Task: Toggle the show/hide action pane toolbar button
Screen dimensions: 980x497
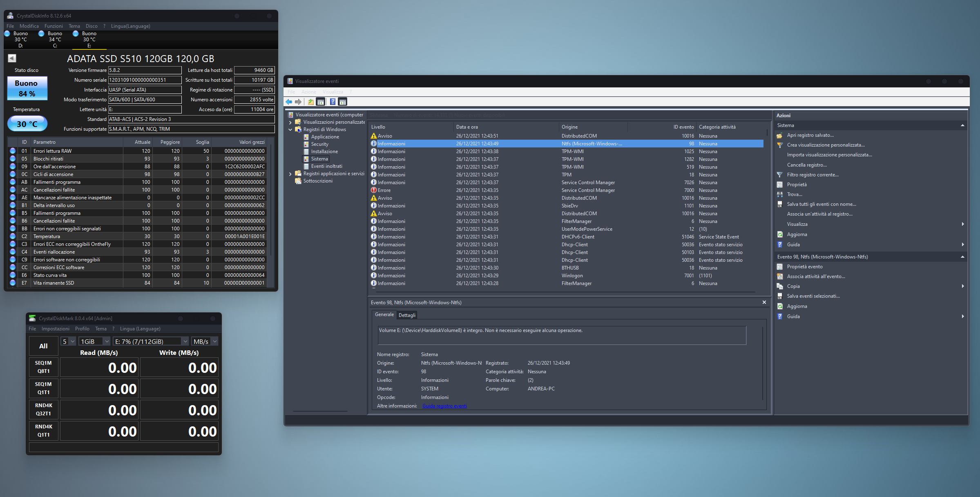Action: coord(343,102)
